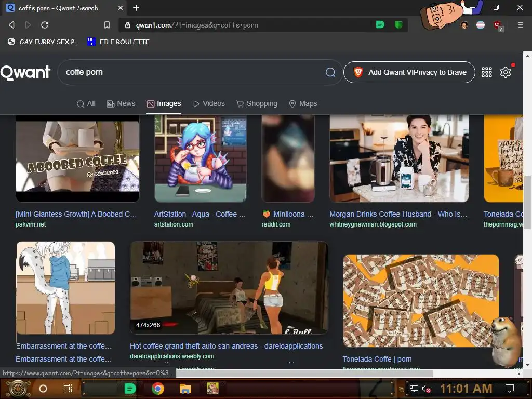Image resolution: width=532 pixels, height=399 pixels.
Task: Reload the current Qwant page
Action: [45, 25]
